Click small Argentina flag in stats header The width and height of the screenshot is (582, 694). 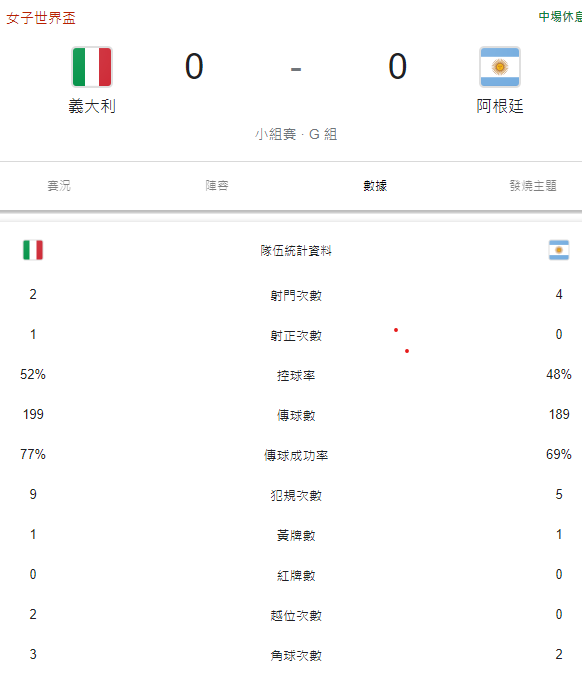coord(559,250)
